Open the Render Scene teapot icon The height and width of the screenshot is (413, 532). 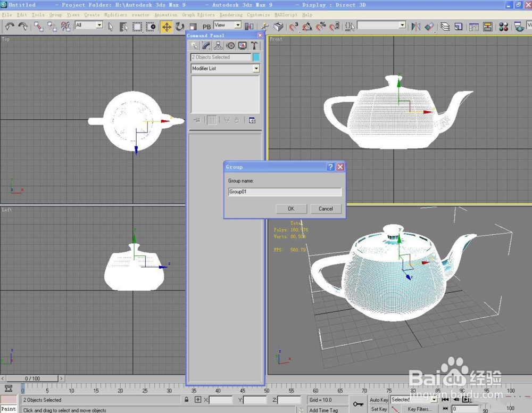[519, 27]
